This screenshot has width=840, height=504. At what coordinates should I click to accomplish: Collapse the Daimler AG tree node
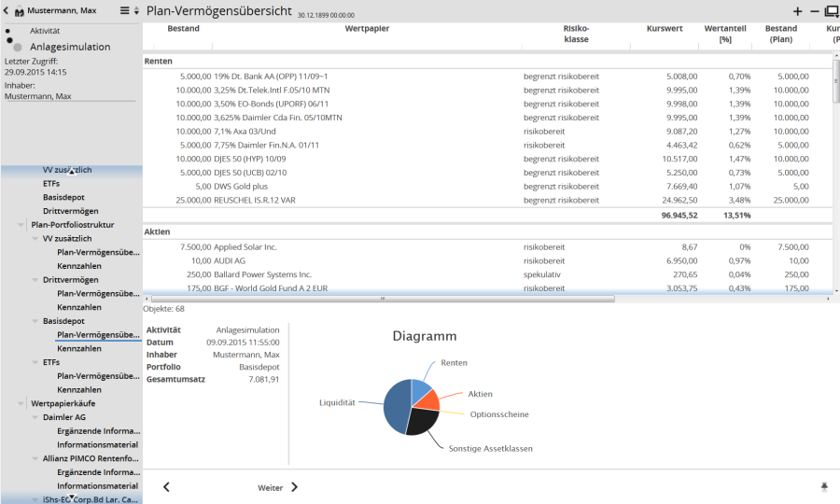35,417
